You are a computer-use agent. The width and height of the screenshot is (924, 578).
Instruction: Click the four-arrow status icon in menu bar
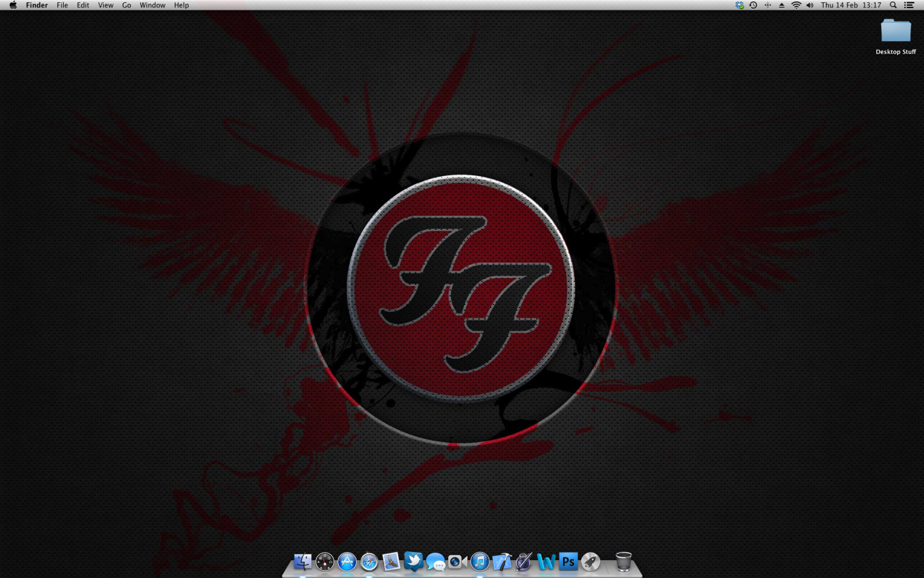tap(767, 5)
